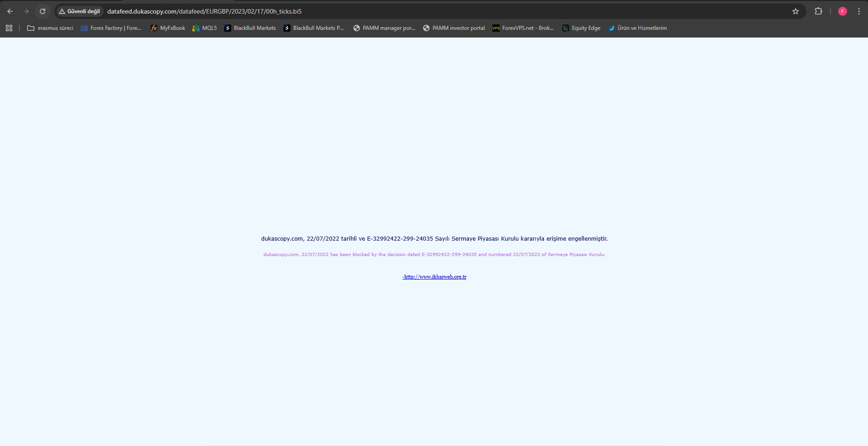
Task: Open the Equity Edge bookmark
Action: [582, 28]
